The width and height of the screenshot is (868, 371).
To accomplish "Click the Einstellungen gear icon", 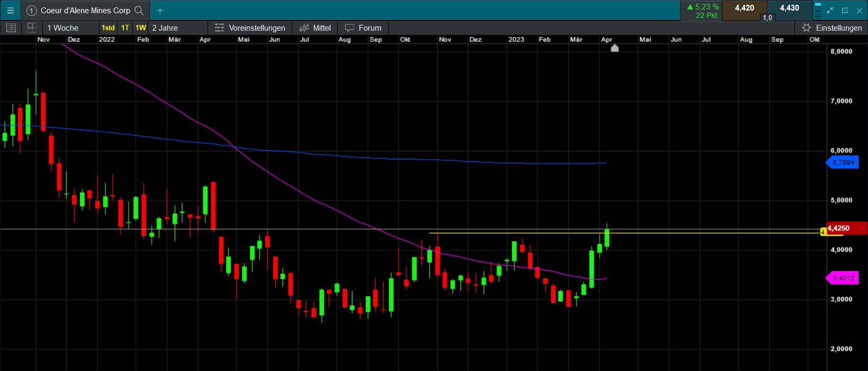I will (x=806, y=28).
